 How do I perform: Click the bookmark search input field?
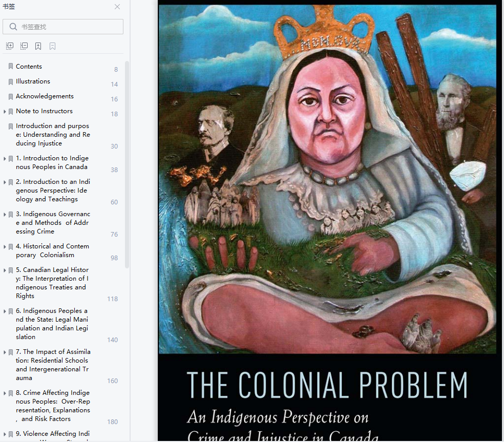pyautogui.click(x=63, y=27)
